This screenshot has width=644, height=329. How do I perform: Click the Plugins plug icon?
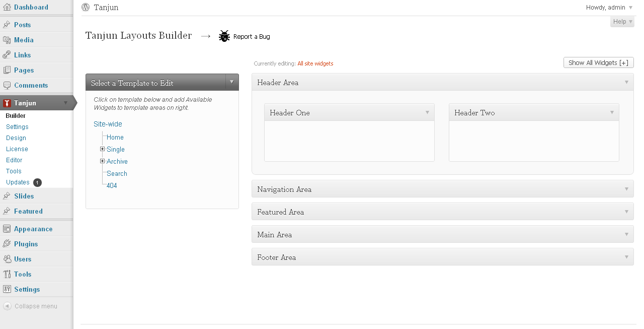[x=7, y=244]
